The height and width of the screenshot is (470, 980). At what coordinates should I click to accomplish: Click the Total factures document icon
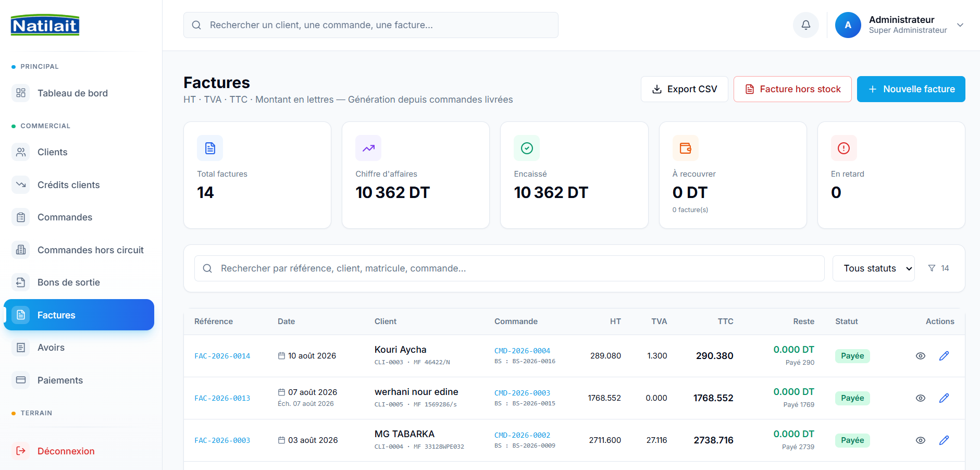(x=210, y=148)
